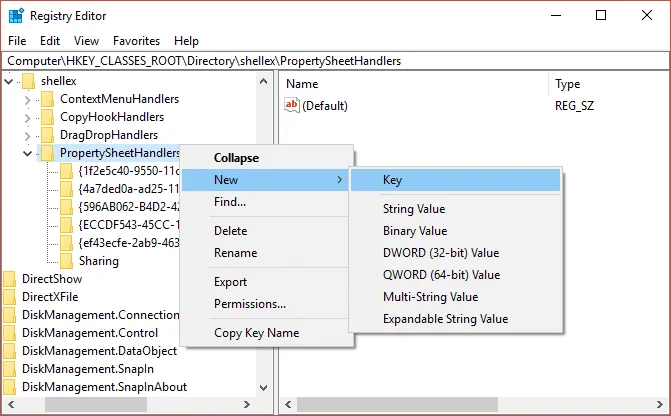Click the DirectXFile folder icon
The width and height of the screenshot is (671, 416).
click(9, 297)
